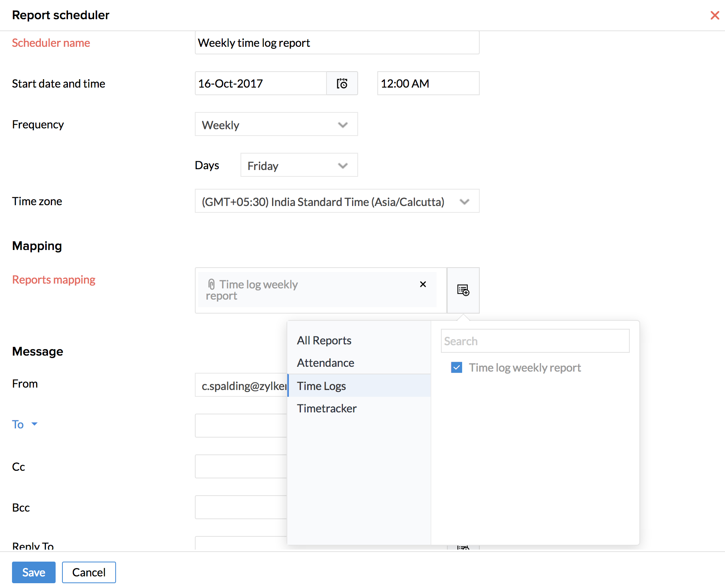Open the Frequency dropdown showing Weekly
This screenshot has height=588, width=725.
[276, 124]
